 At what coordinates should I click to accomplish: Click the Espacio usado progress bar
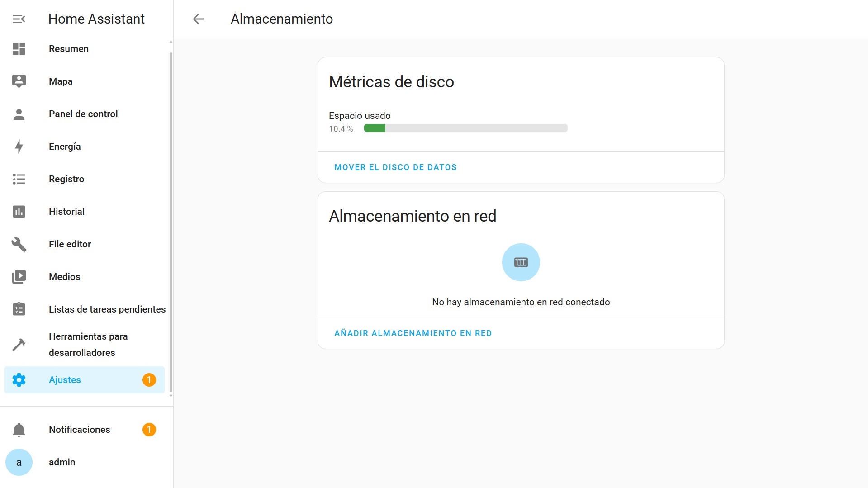(x=465, y=128)
